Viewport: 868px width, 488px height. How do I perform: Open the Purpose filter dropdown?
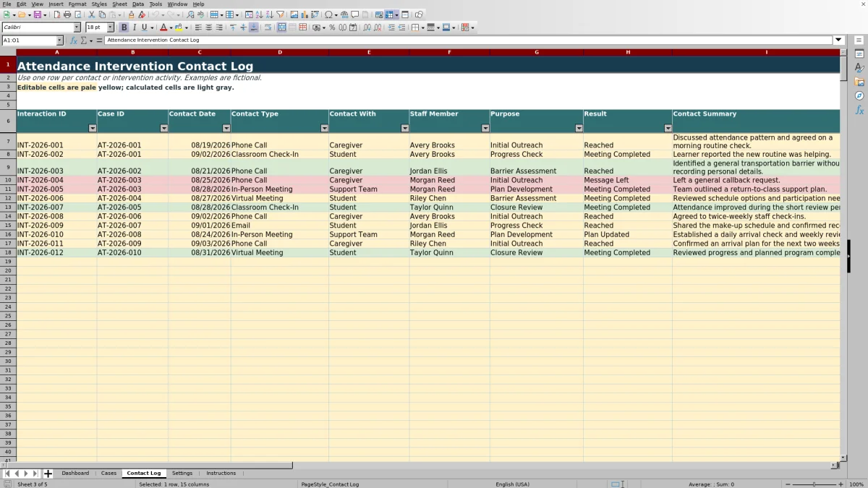(579, 128)
